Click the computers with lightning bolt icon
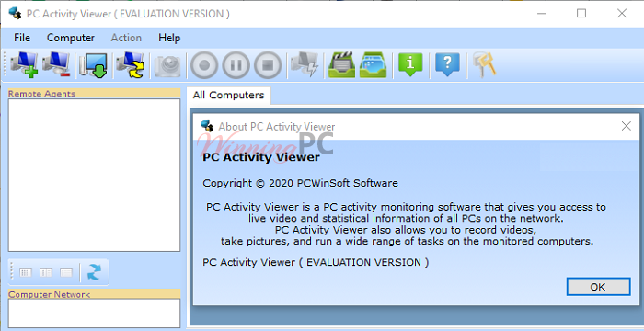Viewport: 644px width, 331px height. pyautogui.click(x=305, y=65)
